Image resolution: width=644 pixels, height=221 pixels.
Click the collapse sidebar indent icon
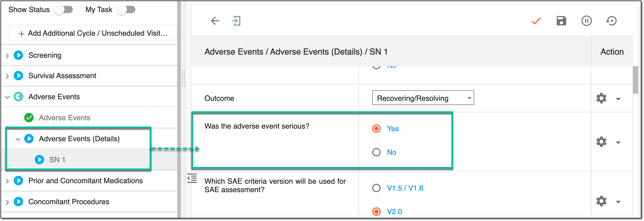(192, 178)
